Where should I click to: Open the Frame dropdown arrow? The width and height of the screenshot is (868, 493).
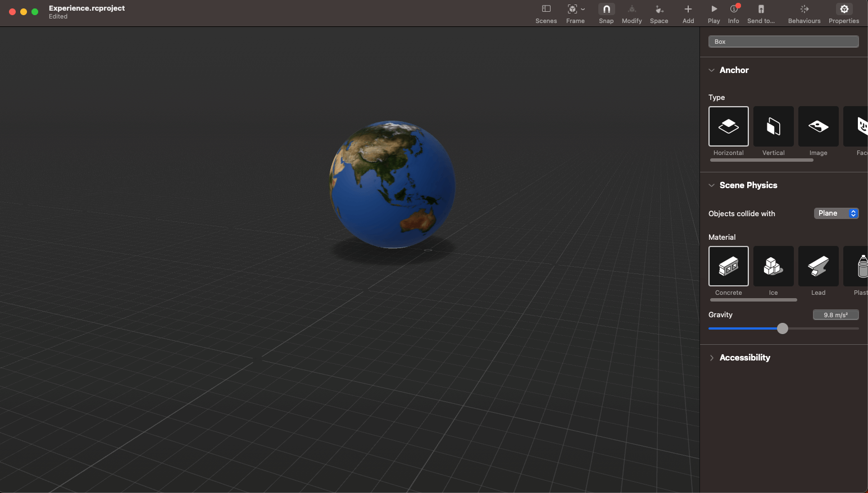[x=583, y=9]
